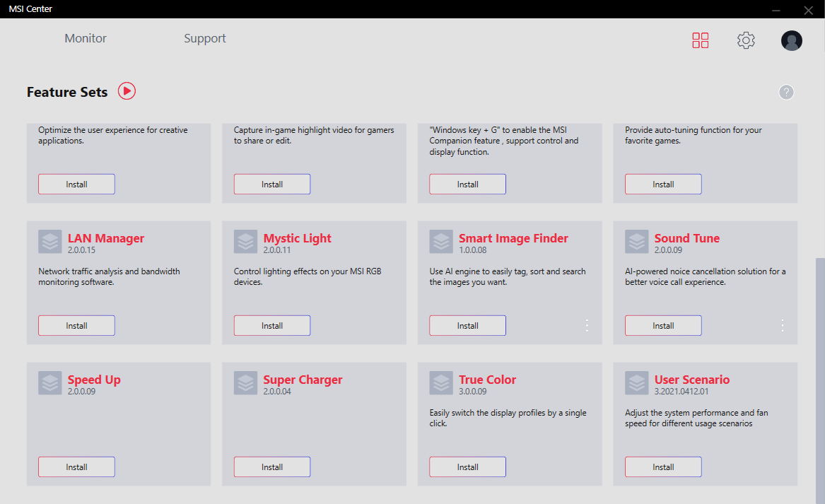825x504 pixels.
Task: Install LAN Manager
Action: tap(76, 326)
